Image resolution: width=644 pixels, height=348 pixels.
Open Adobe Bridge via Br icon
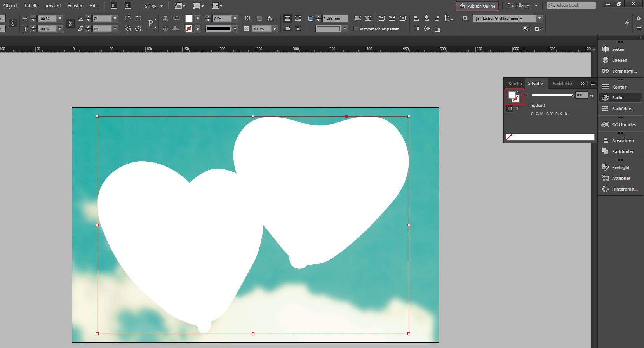click(114, 6)
